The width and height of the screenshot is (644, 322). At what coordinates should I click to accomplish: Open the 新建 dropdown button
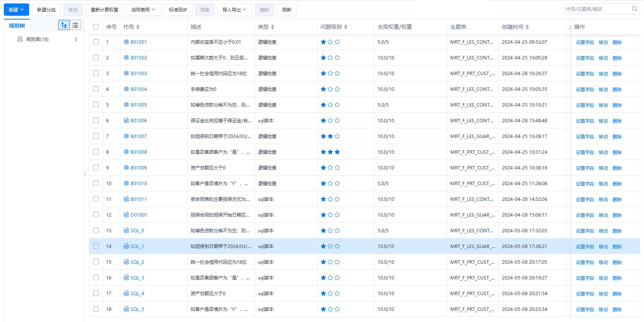(16, 10)
